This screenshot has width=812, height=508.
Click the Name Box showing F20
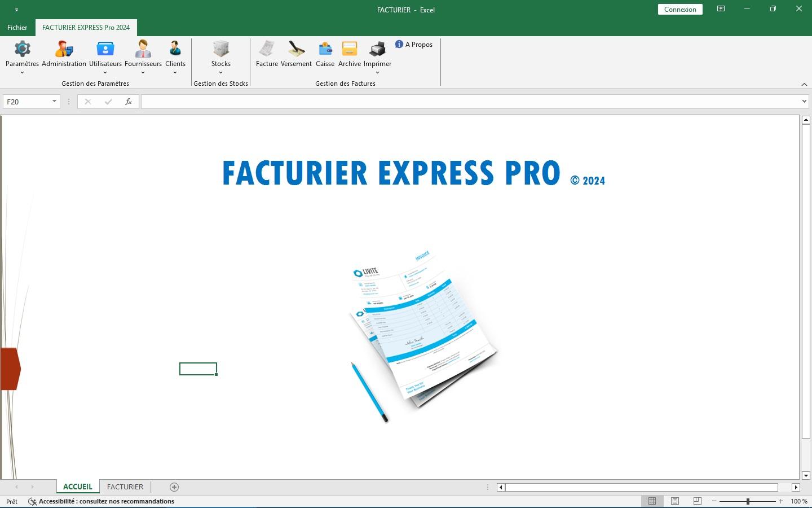click(x=27, y=102)
